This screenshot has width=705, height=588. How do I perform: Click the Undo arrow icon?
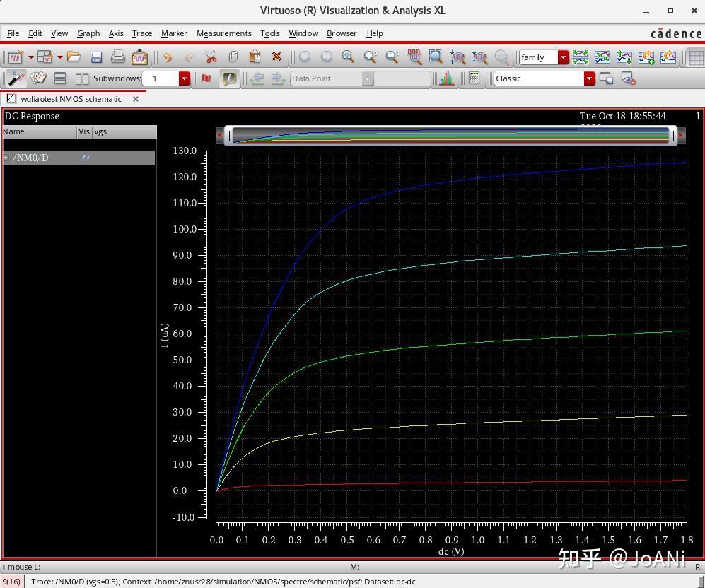167,57
